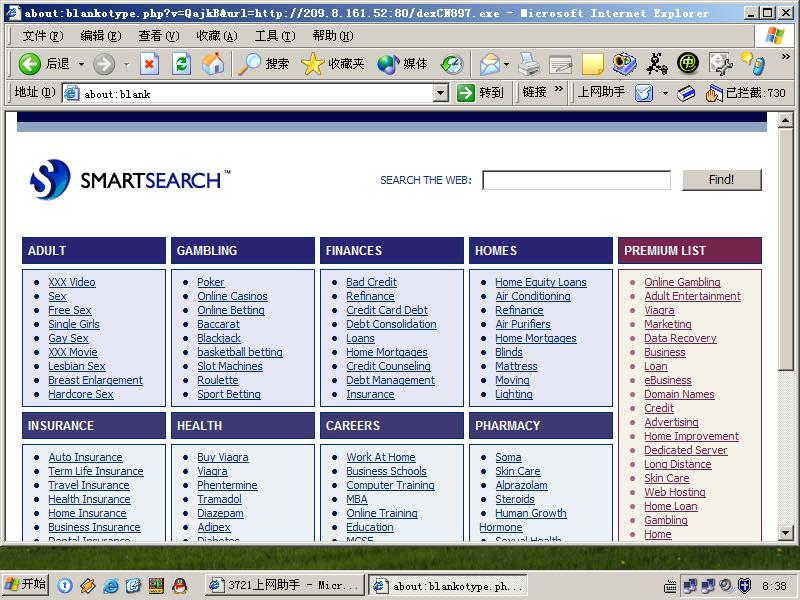This screenshot has width=800, height=600.
Task: Click the Stop loading toolbar icon
Action: tap(149, 64)
